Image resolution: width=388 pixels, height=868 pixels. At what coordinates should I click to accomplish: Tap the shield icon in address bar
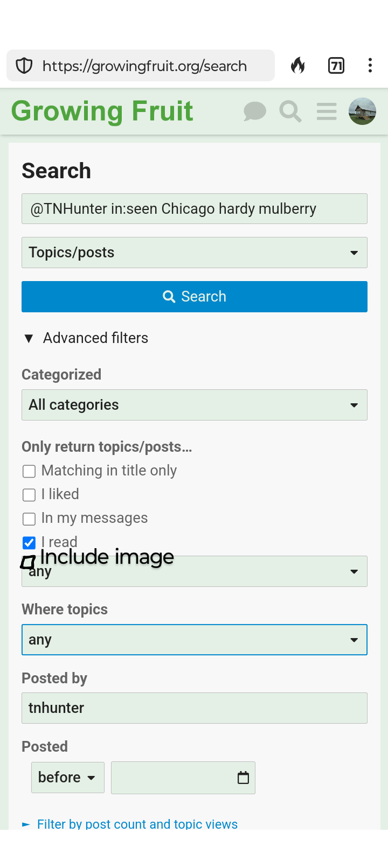pyautogui.click(x=24, y=66)
